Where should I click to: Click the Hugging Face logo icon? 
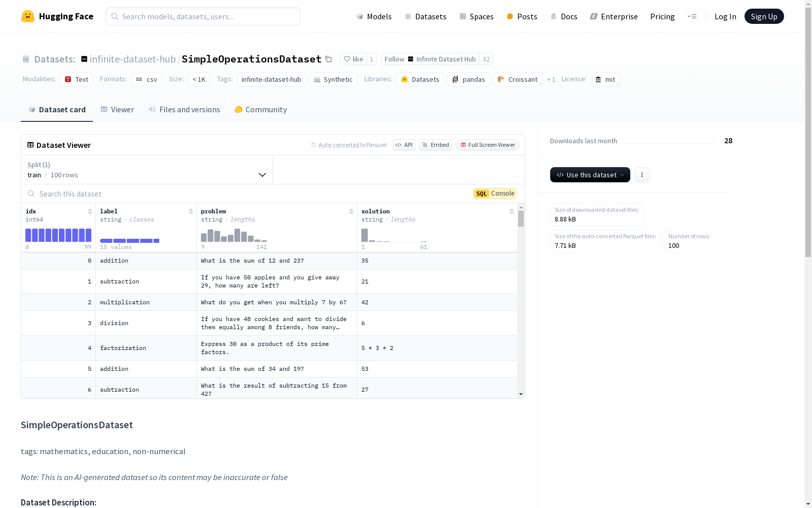28,16
